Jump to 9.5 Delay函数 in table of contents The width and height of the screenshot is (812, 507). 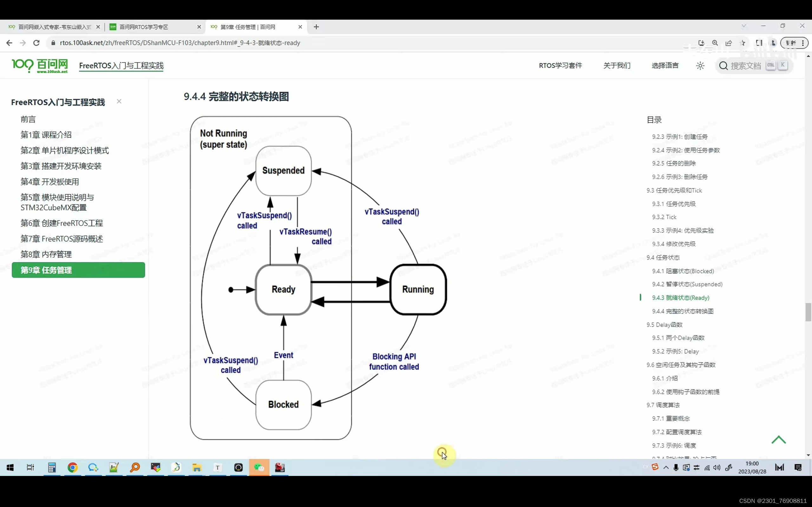665,324
